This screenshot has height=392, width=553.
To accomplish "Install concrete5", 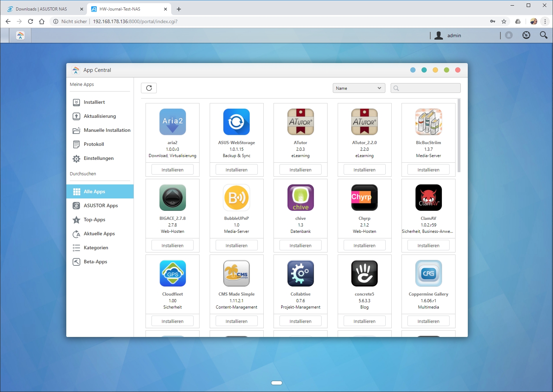I will [x=364, y=321].
